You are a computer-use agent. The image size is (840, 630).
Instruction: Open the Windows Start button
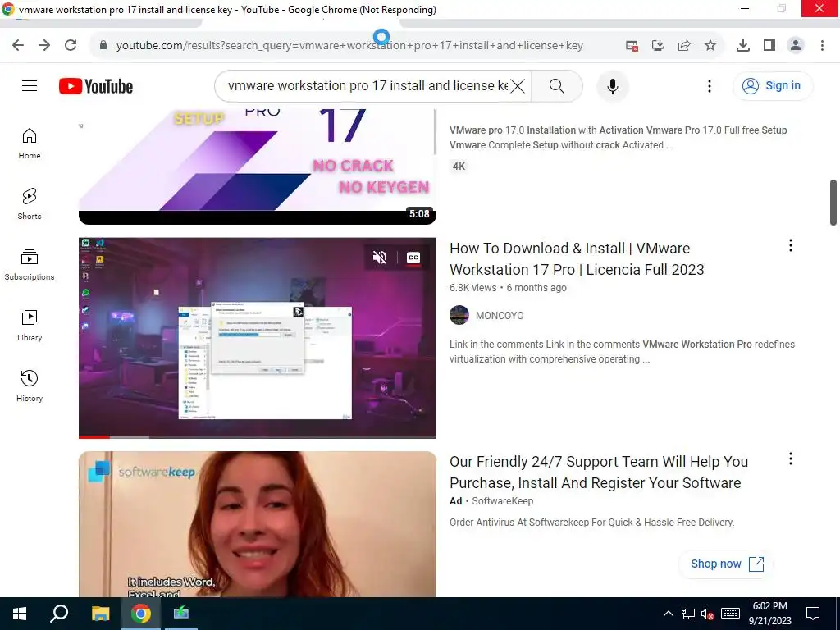pos(20,614)
